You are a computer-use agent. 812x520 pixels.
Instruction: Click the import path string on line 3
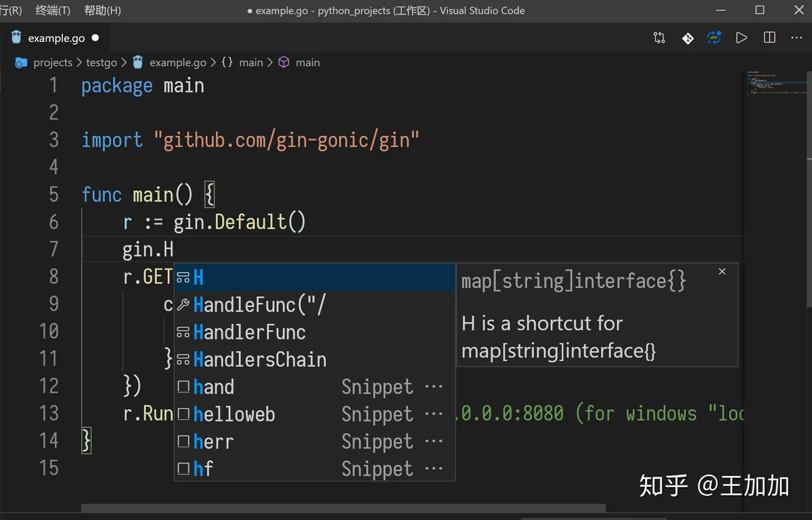pos(287,141)
